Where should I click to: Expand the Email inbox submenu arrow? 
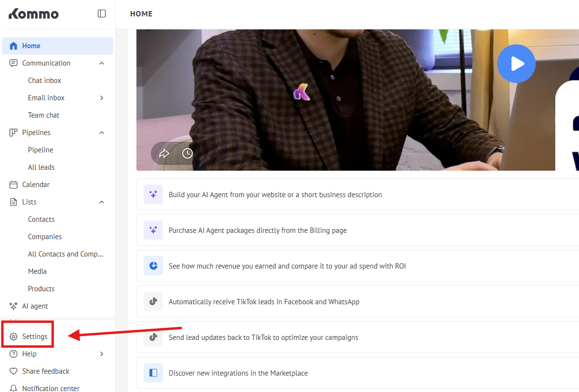click(x=102, y=98)
